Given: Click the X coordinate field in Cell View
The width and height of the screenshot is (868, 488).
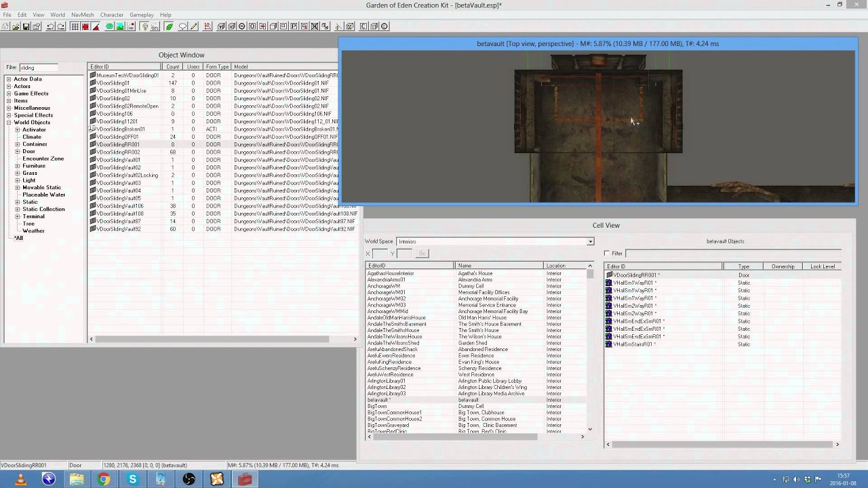Looking at the screenshot, I should 380,253.
